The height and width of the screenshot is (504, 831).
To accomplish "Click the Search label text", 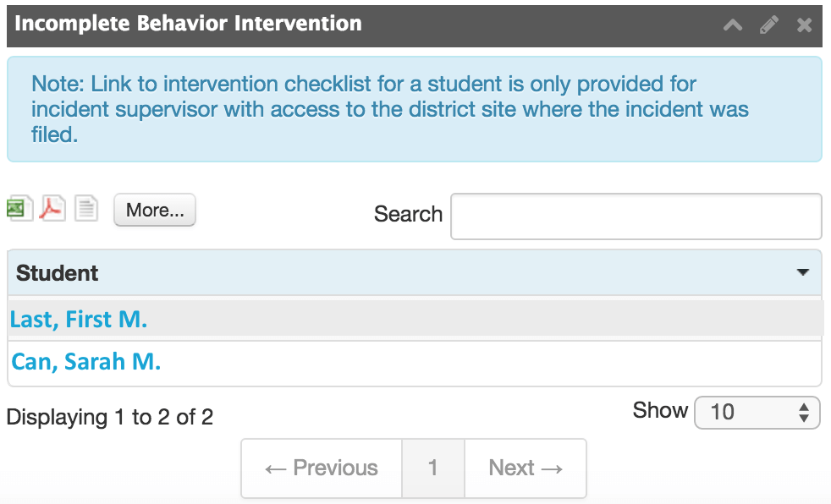I will tap(408, 215).
